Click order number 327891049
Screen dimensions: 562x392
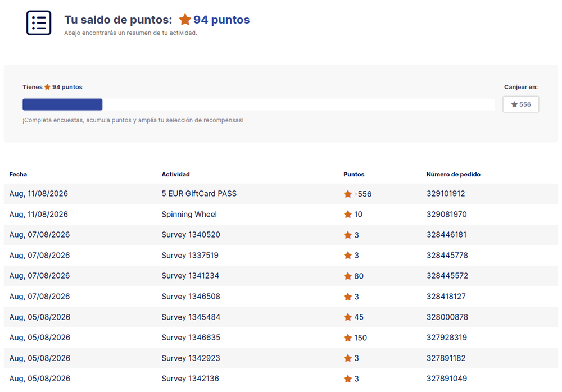click(447, 379)
